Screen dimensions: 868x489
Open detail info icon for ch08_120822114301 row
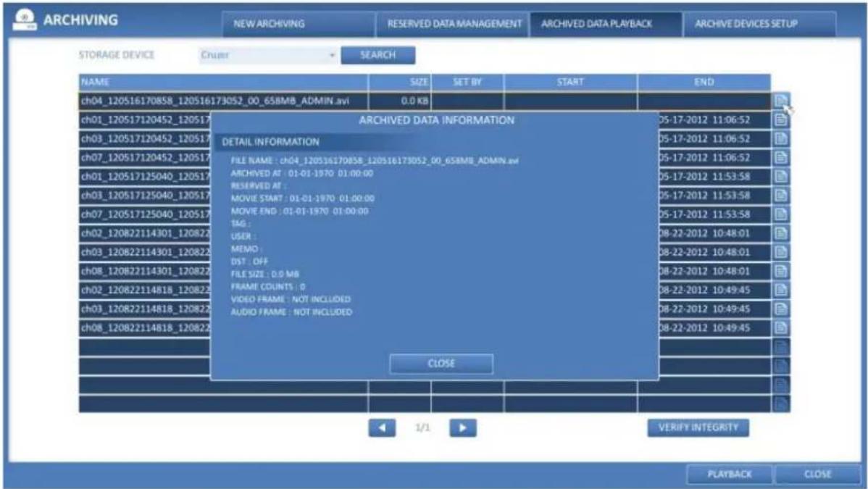[x=780, y=271]
